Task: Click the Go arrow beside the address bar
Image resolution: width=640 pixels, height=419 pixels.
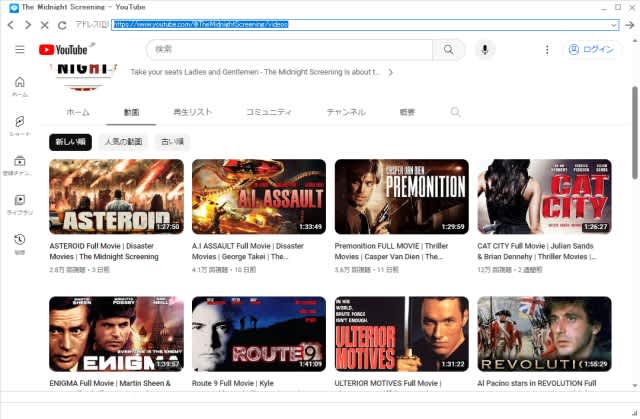Action: [629, 25]
